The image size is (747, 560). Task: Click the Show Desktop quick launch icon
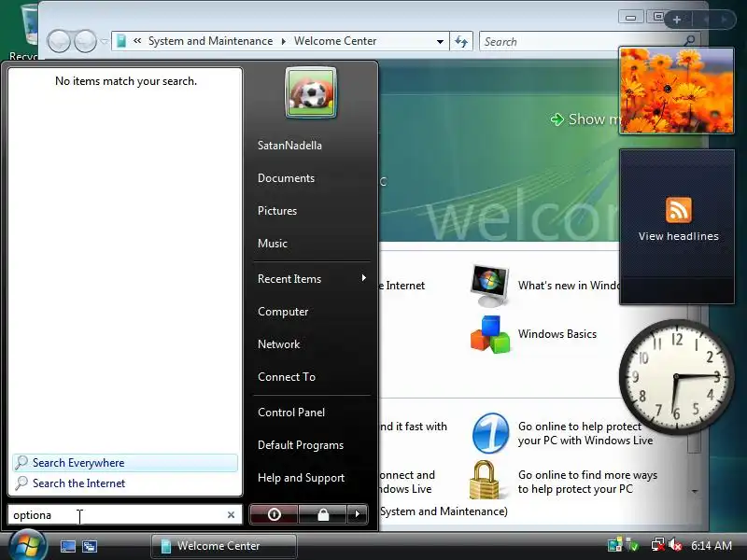[x=67, y=546]
